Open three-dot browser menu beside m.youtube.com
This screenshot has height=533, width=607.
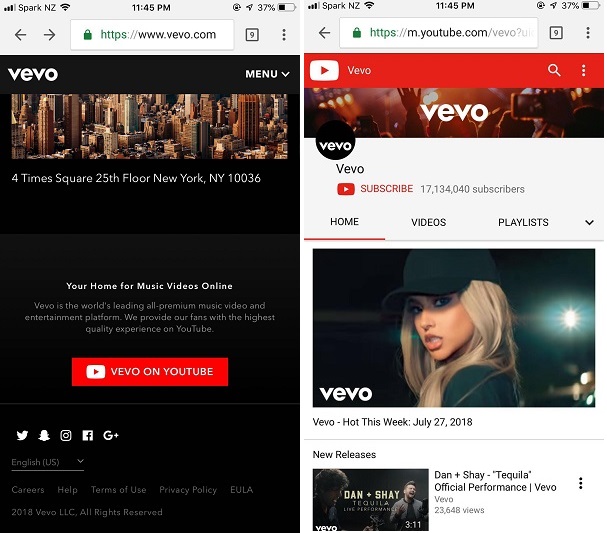588,33
